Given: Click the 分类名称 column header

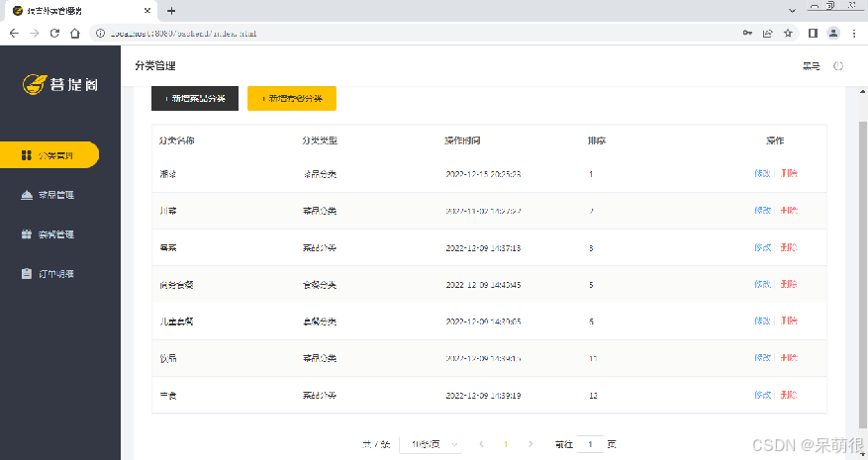Looking at the screenshot, I should point(176,140).
